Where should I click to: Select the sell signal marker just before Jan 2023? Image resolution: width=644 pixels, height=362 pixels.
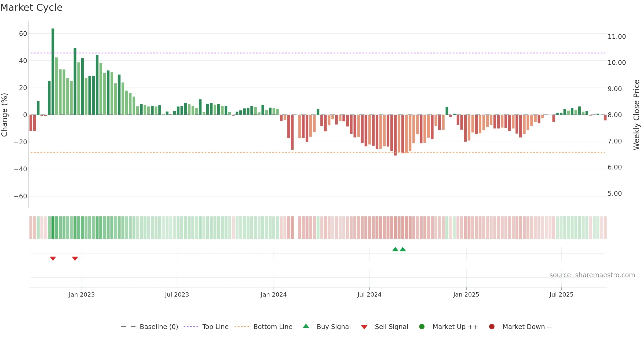coord(75,258)
